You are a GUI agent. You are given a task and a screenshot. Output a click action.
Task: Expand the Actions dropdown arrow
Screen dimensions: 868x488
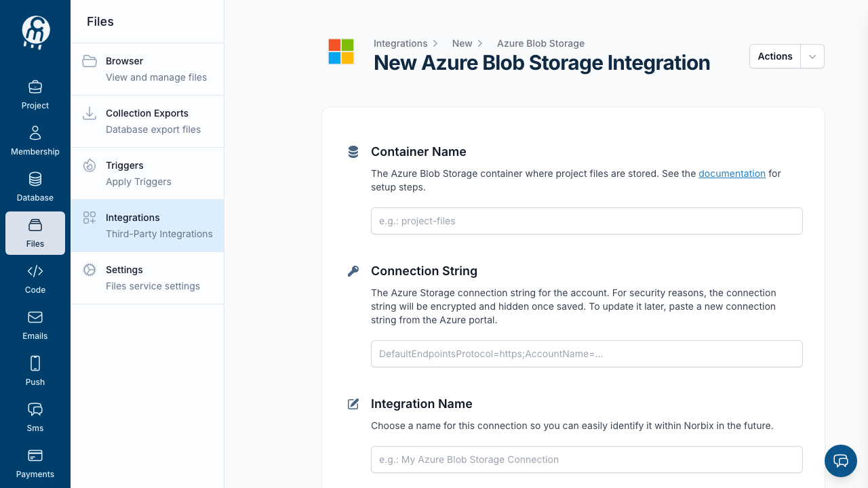[812, 57]
